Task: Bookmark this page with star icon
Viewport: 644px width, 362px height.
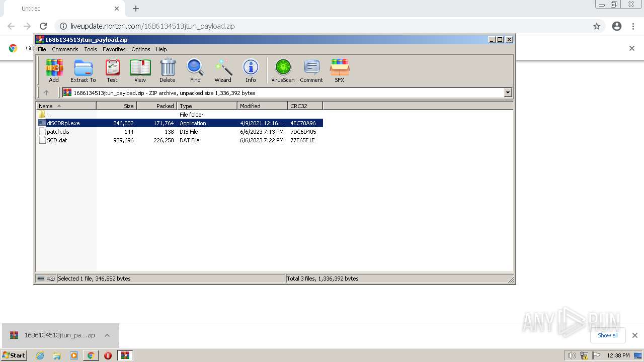Action: (x=597, y=26)
